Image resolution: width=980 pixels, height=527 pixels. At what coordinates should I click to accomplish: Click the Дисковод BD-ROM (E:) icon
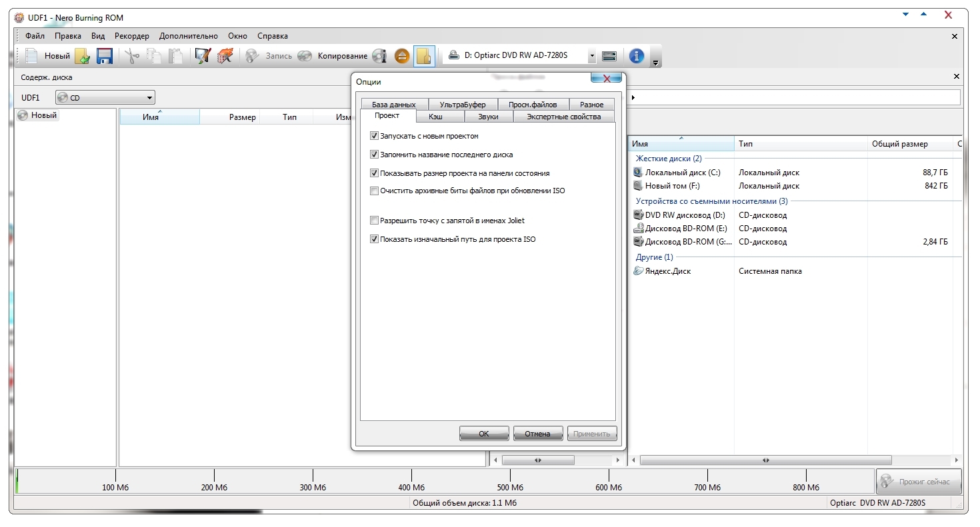[638, 229]
